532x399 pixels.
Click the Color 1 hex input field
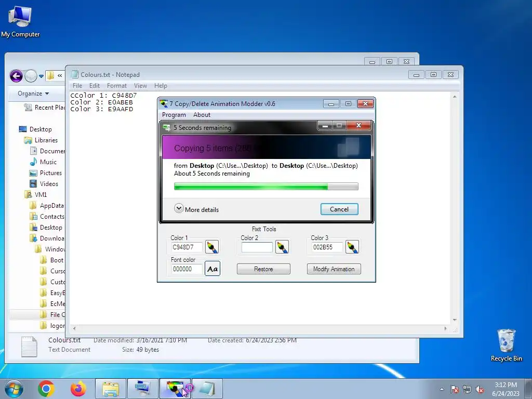click(x=187, y=247)
